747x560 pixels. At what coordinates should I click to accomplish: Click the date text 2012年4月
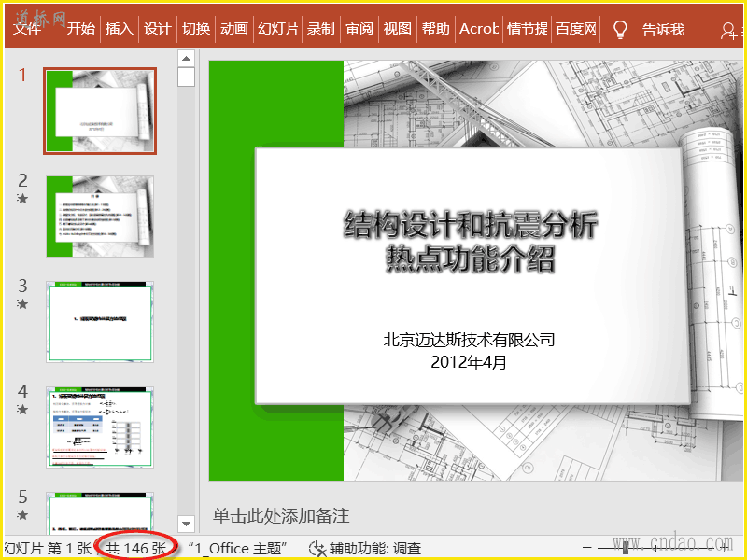click(x=469, y=362)
